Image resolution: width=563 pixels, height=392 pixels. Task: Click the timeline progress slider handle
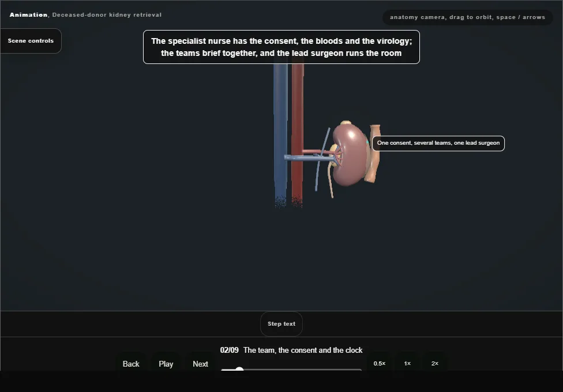(x=239, y=369)
